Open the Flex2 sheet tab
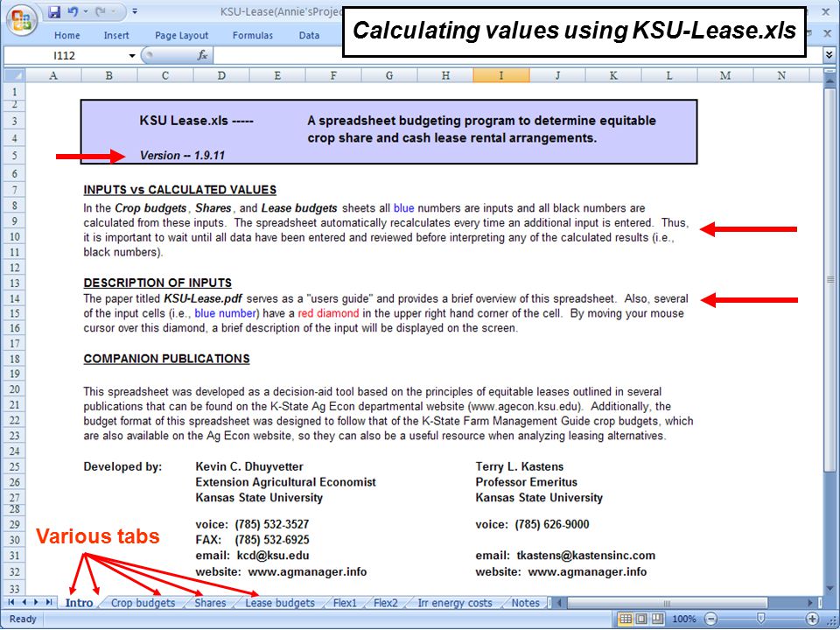Screen dimensions: 840x630 pos(386,603)
